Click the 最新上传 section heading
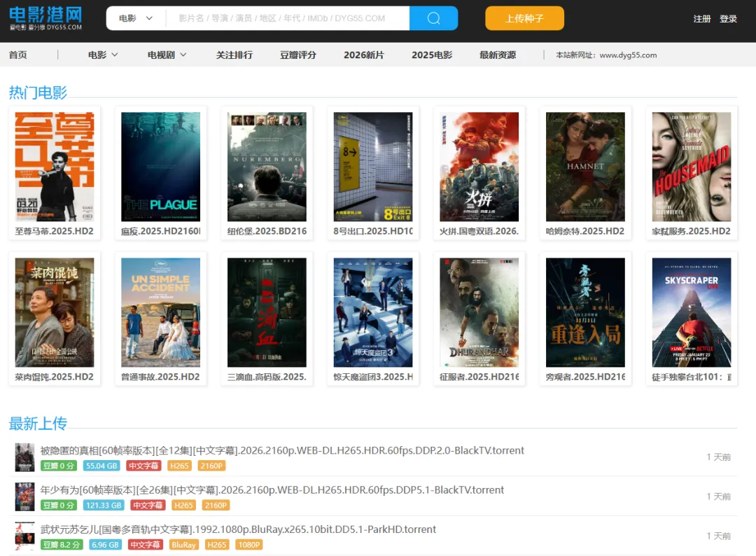 [x=38, y=424]
